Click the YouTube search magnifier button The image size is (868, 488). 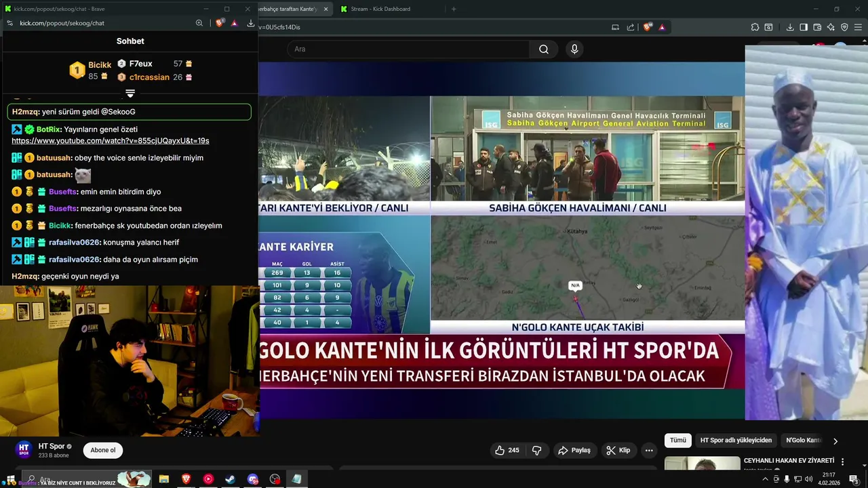coord(544,49)
